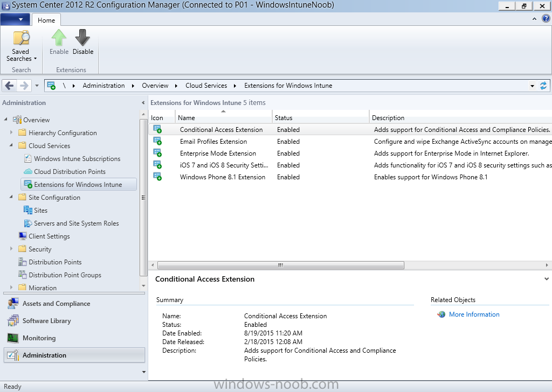Expand the Hierarchy Configuration folder
Image resolution: width=552 pixels, height=392 pixels.
pyautogui.click(x=11, y=132)
